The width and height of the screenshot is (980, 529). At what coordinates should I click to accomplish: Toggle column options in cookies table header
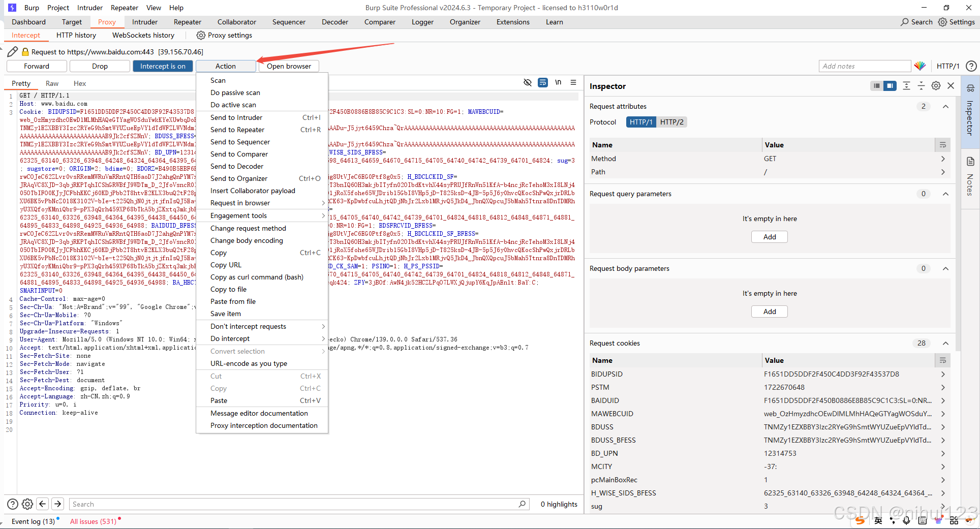[x=943, y=360]
